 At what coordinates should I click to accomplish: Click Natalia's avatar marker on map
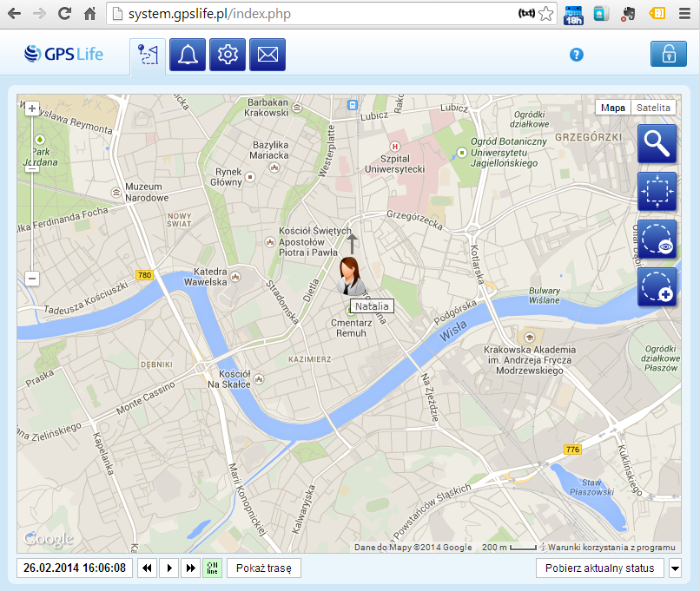(351, 277)
